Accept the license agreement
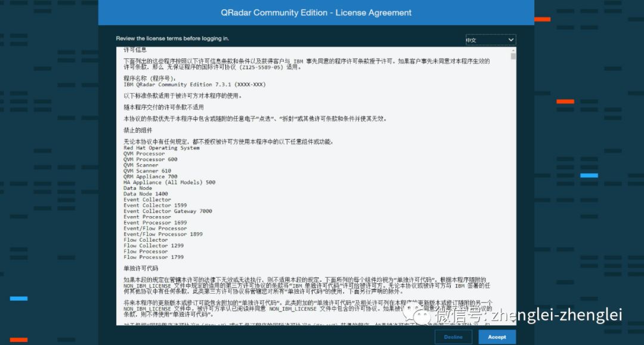 (497, 337)
